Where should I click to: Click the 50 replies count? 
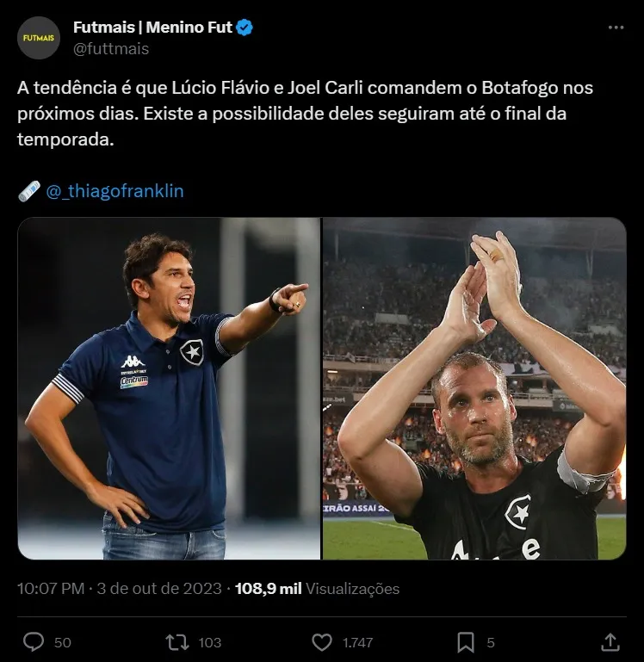pyautogui.click(x=63, y=642)
